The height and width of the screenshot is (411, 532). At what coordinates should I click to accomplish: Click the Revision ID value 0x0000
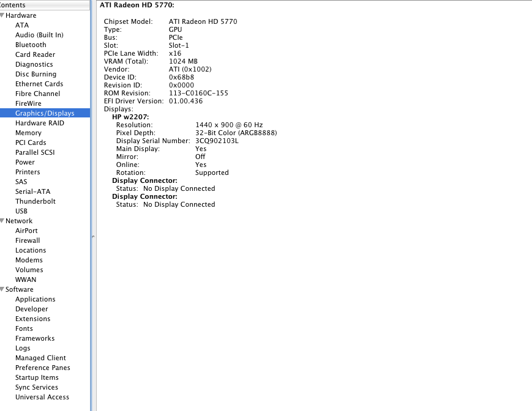pos(182,85)
